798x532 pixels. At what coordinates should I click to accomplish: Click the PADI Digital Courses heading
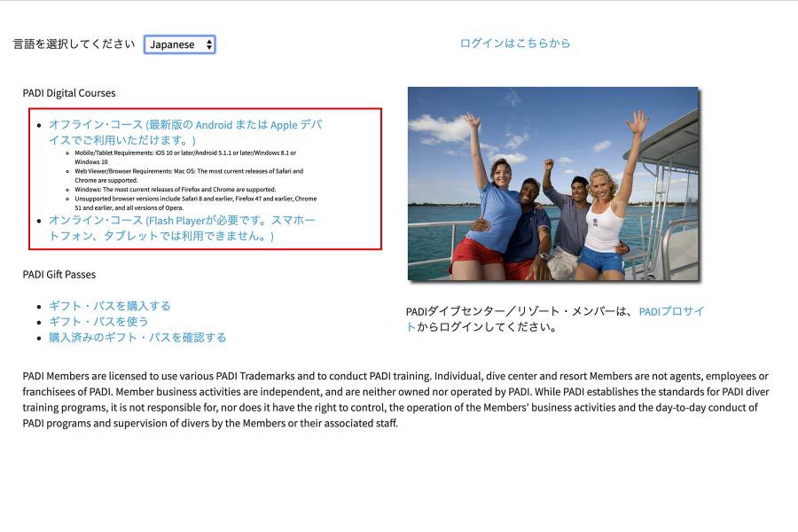click(69, 93)
